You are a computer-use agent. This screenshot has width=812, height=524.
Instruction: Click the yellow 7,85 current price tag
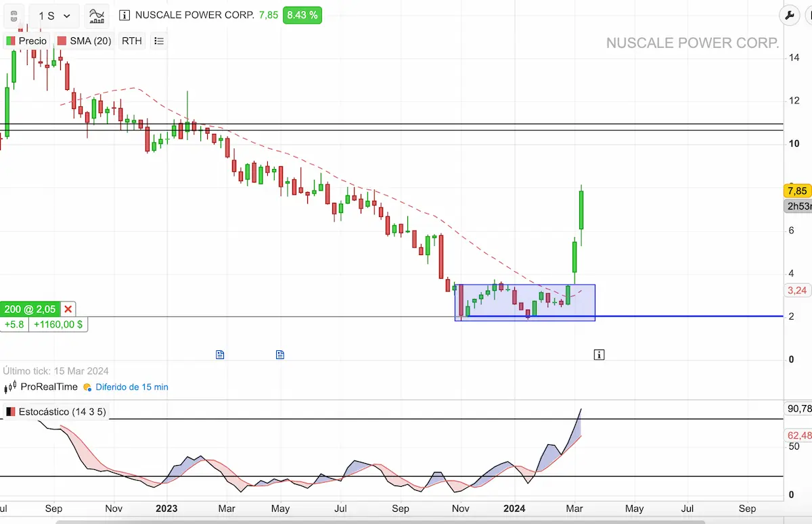coord(798,191)
